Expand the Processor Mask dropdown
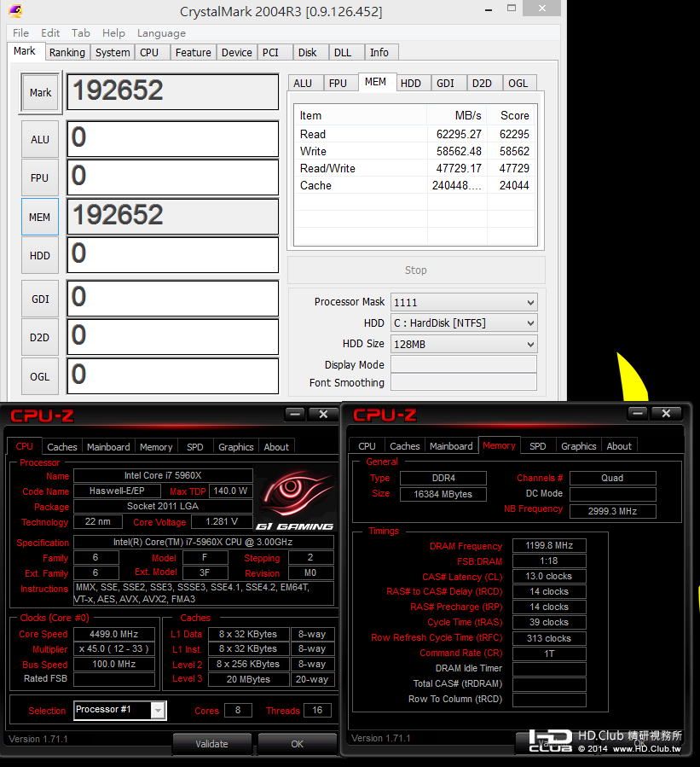The height and width of the screenshot is (767, 700). click(x=530, y=302)
